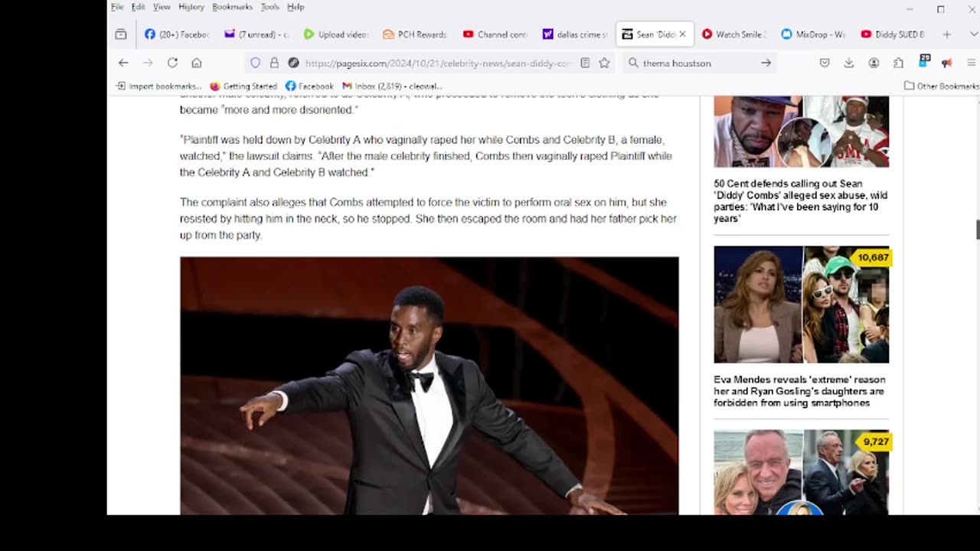The width and height of the screenshot is (980, 551).
Task: Read the Eva Mendes smartphones headline
Action: 799,391
